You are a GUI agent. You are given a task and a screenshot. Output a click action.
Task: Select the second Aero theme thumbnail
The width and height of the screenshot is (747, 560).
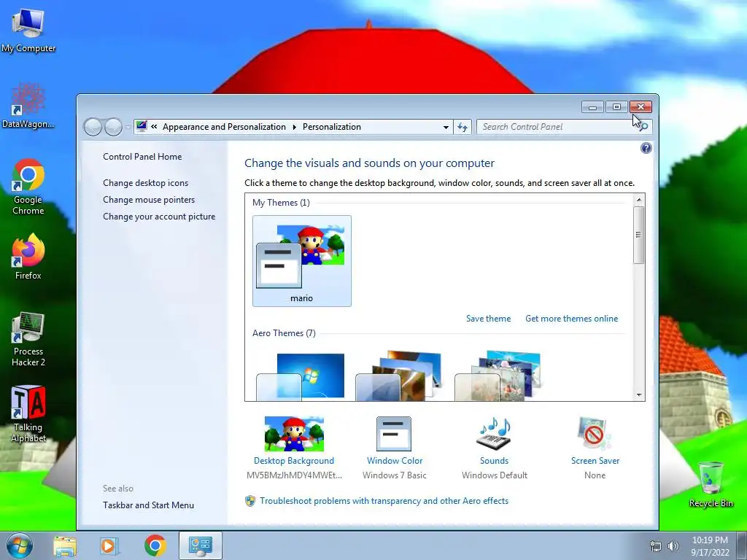pos(399,376)
